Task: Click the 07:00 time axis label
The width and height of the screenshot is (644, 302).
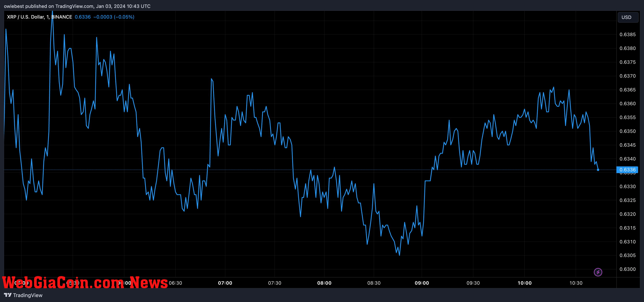Action: [x=225, y=283]
